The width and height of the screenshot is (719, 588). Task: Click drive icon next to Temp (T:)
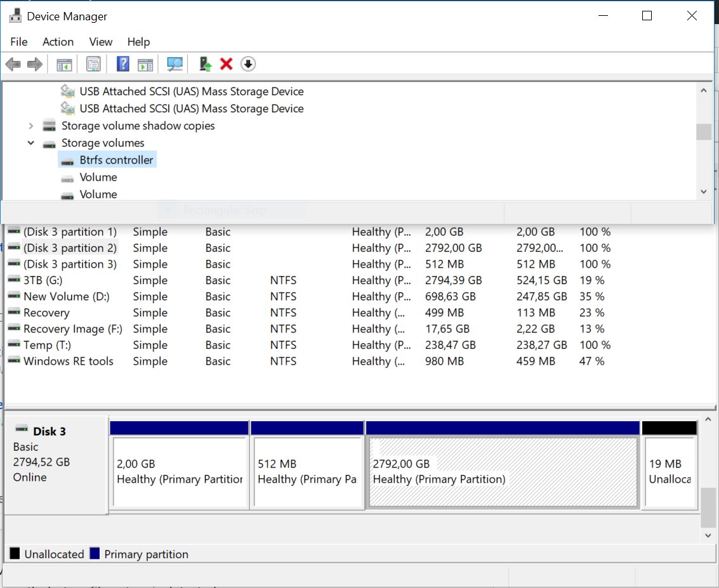pos(14,344)
